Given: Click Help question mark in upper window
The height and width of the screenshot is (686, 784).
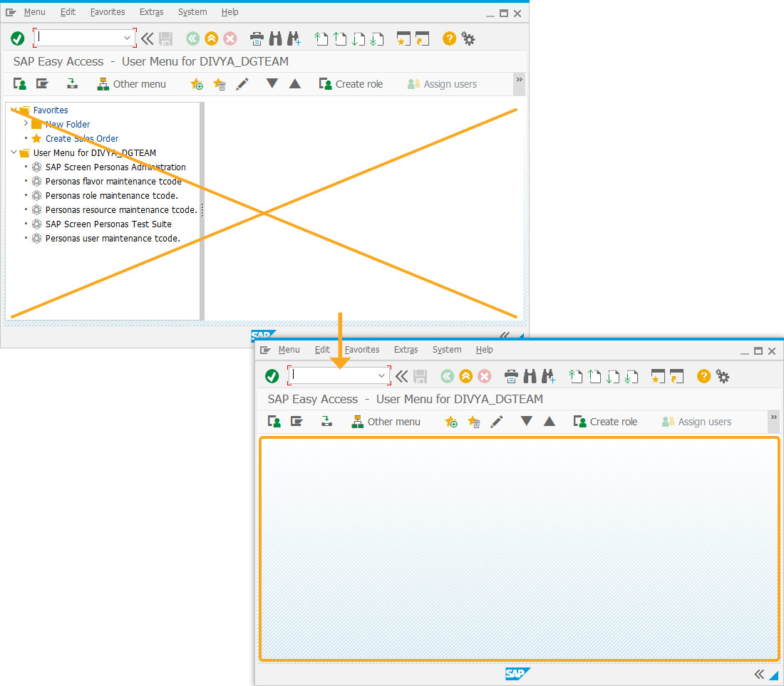Looking at the screenshot, I should (450, 38).
